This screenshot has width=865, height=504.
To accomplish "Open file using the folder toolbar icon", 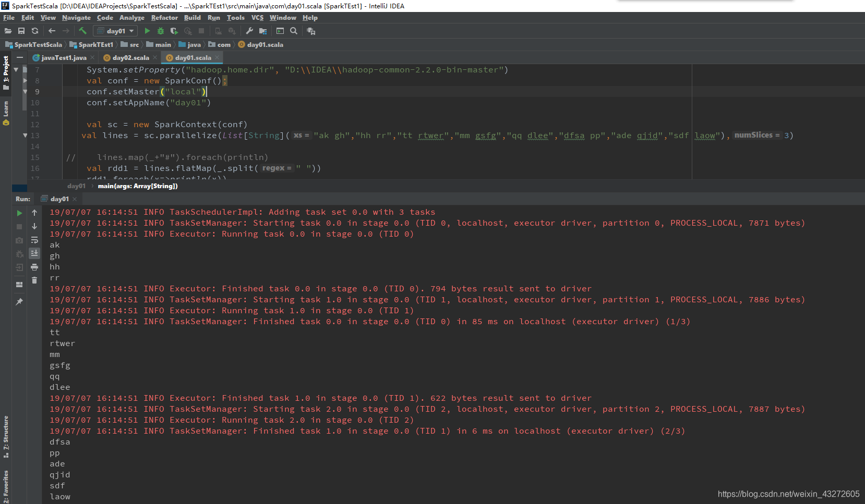I will [x=8, y=31].
